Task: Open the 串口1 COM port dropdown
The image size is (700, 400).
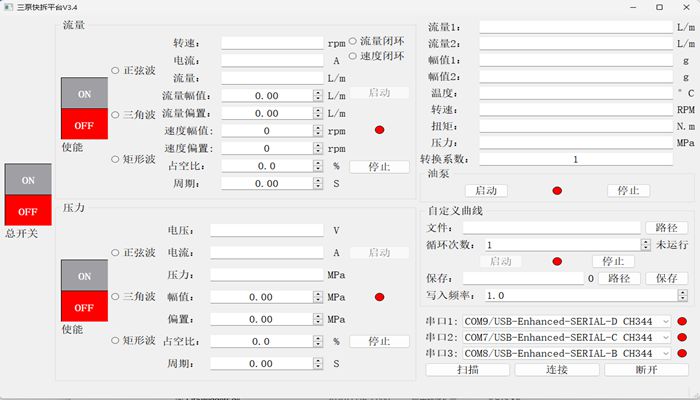Action: 666,322
